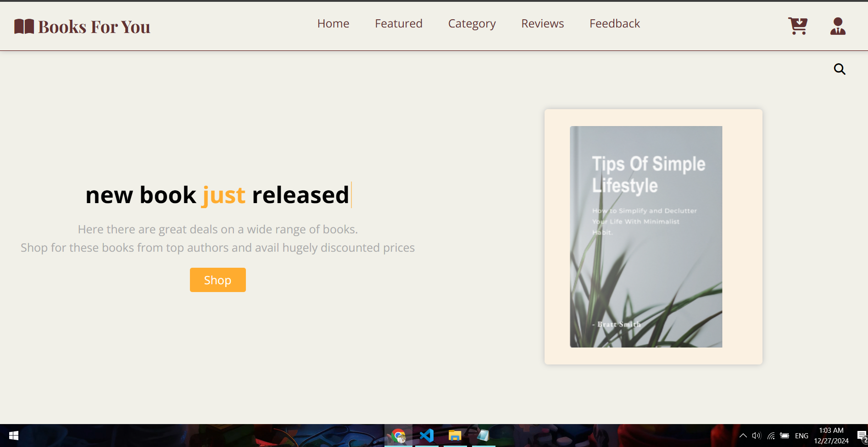Open the Feedback nav link

tap(614, 23)
